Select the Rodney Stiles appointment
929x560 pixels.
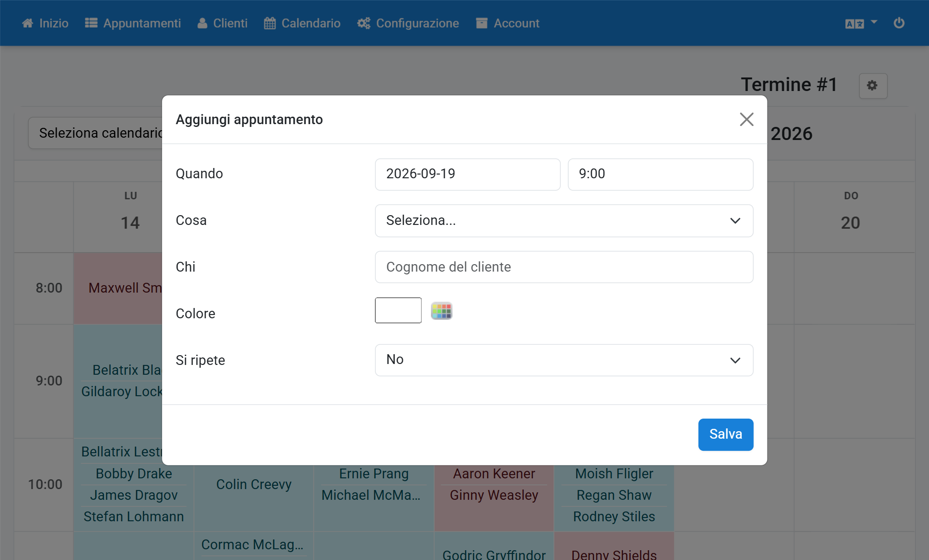614,517
